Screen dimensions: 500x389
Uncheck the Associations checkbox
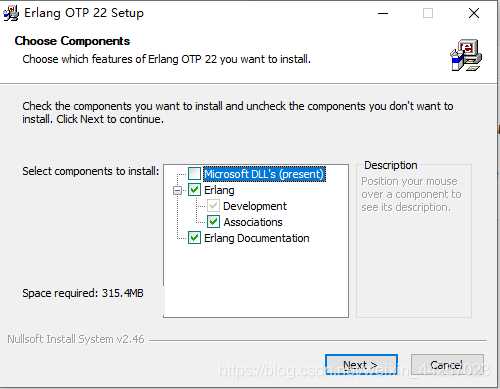213,222
